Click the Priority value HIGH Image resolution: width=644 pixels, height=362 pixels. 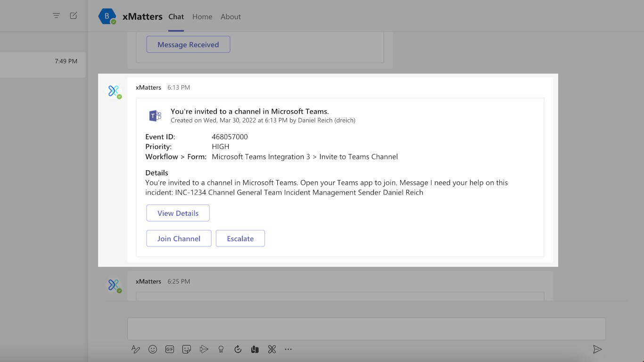tap(221, 147)
